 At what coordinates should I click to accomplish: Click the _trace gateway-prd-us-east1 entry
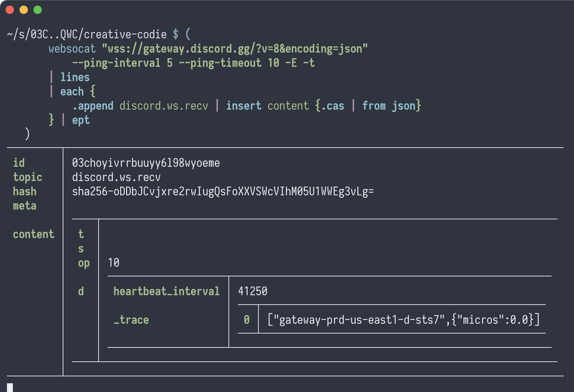[x=403, y=320]
